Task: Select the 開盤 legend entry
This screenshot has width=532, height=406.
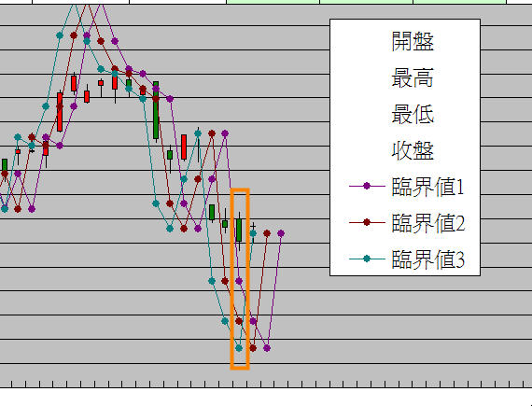Action: [x=413, y=42]
